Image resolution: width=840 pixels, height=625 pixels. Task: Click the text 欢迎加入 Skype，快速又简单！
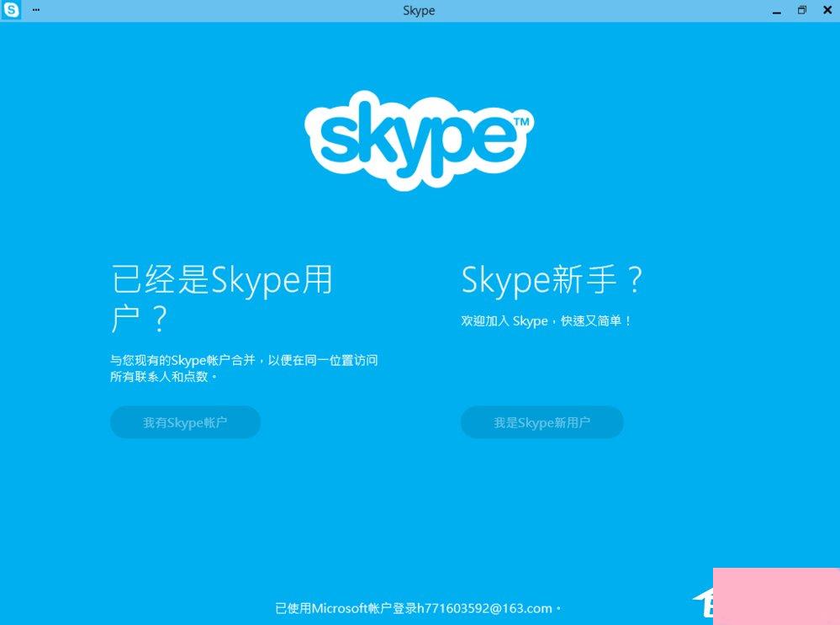[x=546, y=320]
